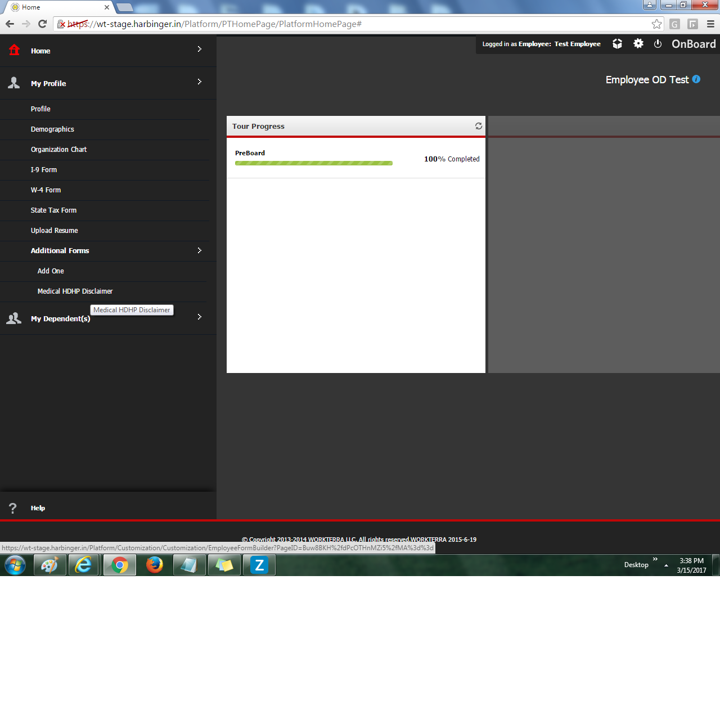Click the Tour Progress heading

click(258, 126)
